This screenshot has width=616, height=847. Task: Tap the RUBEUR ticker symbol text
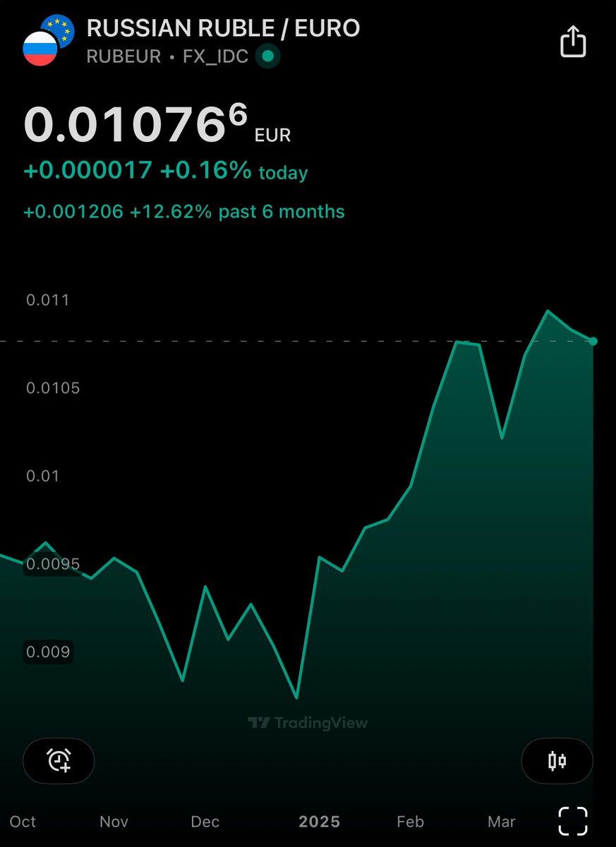(x=123, y=56)
